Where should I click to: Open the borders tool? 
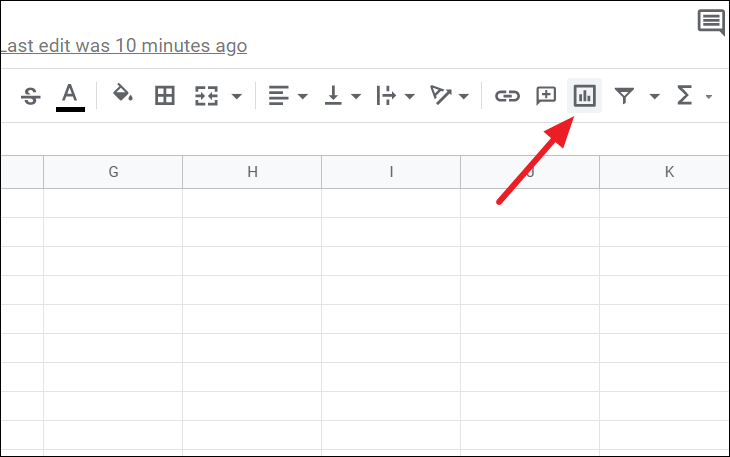tap(164, 96)
